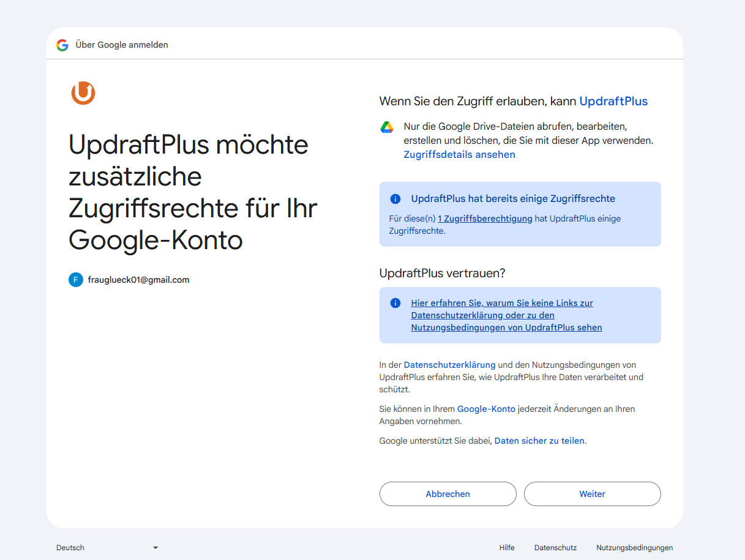The image size is (745, 560).
Task: Open the Google-Konto link
Action: click(x=486, y=409)
